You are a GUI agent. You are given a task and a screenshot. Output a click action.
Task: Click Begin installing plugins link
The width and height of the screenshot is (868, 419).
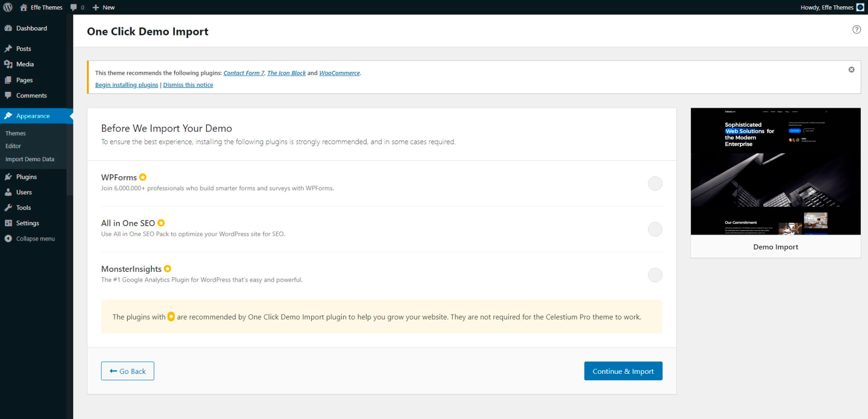click(x=127, y=85)
